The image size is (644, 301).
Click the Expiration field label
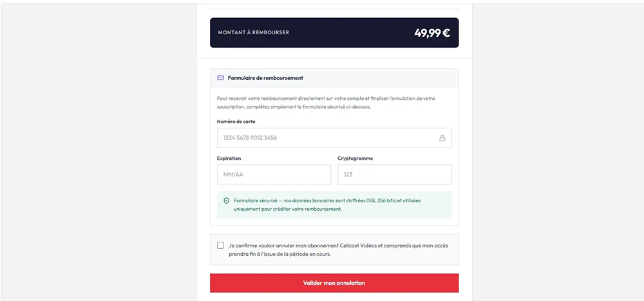[229, 159]
